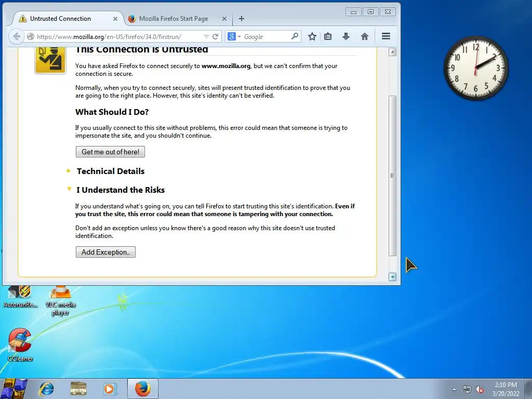
Task: Close the Mozilla Firefox Start Page tab
Action: click(x=224, y=19)
